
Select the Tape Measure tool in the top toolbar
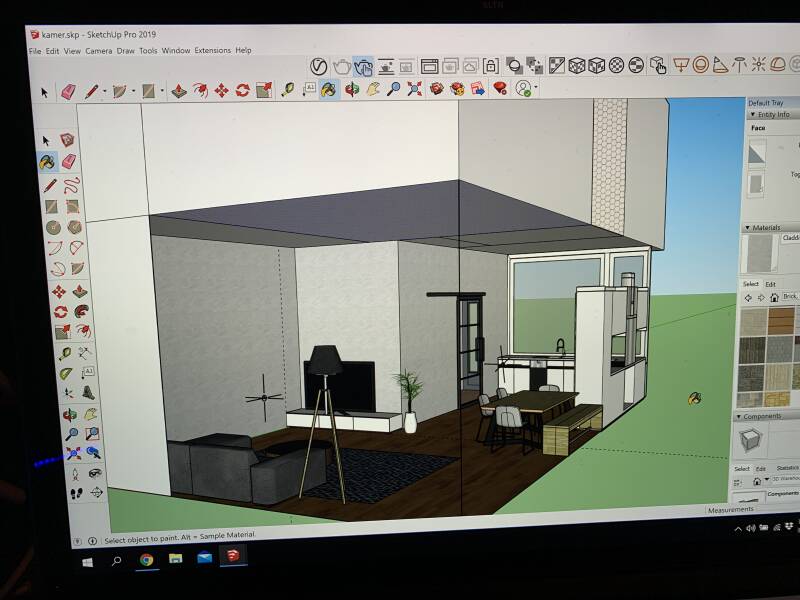point(287,90)
